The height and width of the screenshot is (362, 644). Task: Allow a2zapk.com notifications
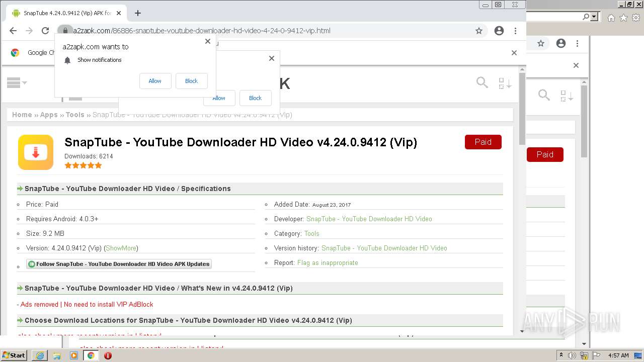(x=155, y=81)
